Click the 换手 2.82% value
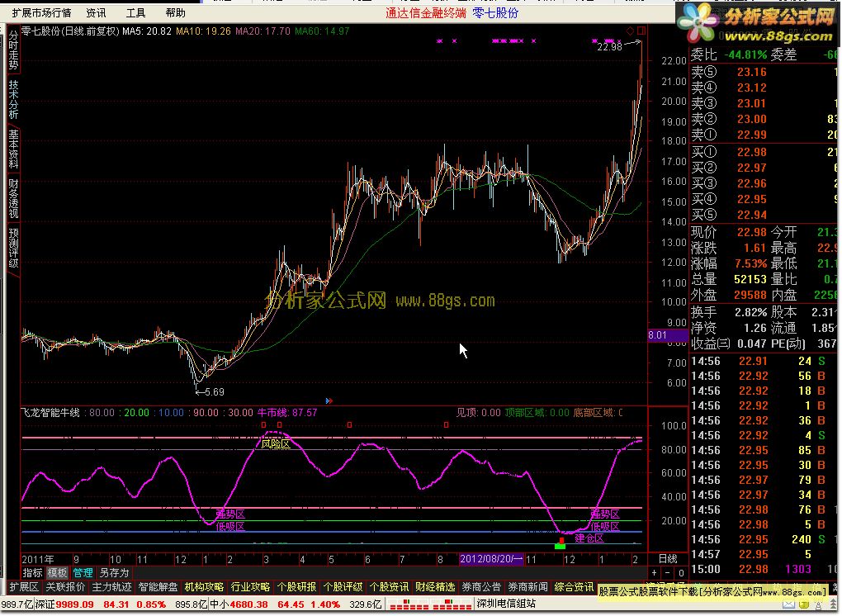Viewport: 842px width, 616px height. point(750,312)
